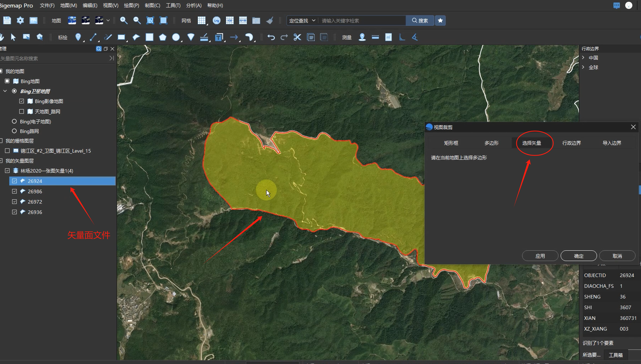Click the save icon on the toolbar
Viewport: 641px width, 364px height.
point(7,20)
